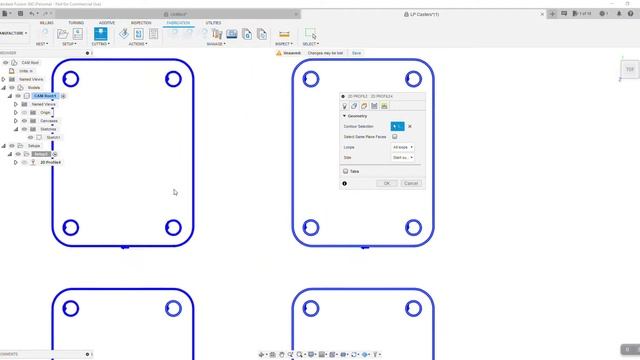This screenshot has height=360, width=640.
Task: Collapse the Sketches folder
Action: coord(16,129)
